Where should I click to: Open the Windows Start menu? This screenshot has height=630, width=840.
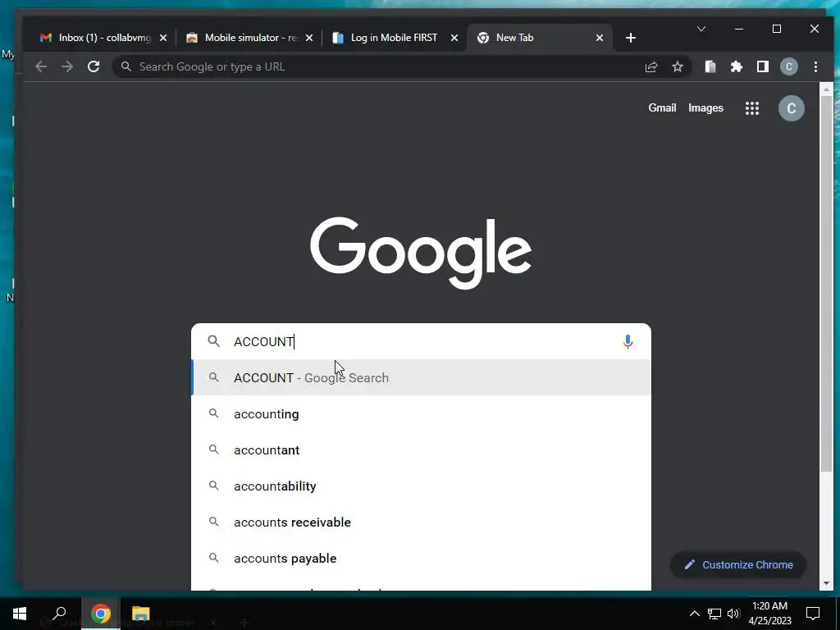pyautogui.click(x=20, y=614)
